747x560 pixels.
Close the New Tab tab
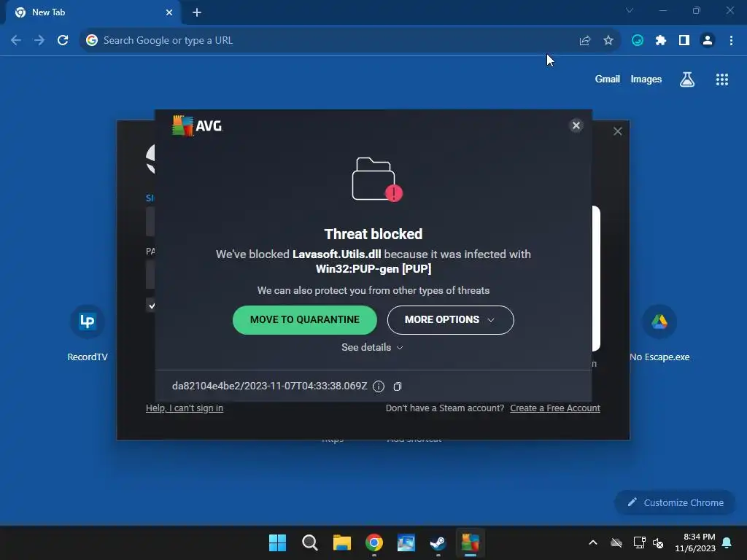coord(169,13)
